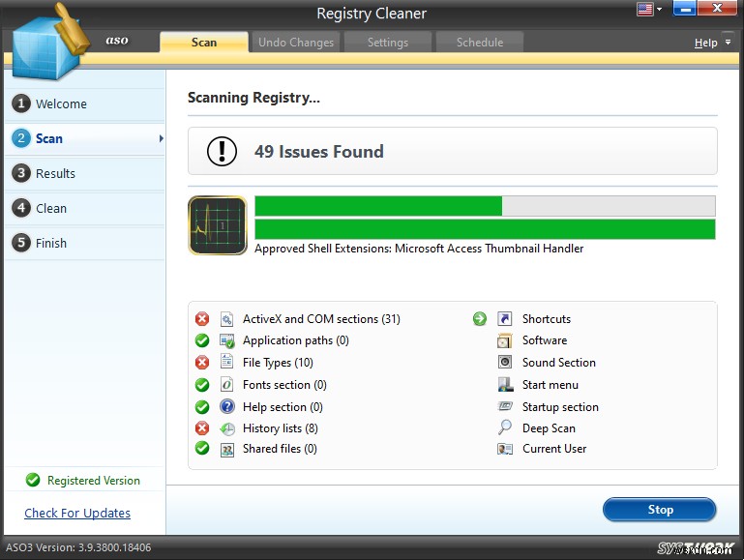Click the Deep Scan label

tap(549, 428)
